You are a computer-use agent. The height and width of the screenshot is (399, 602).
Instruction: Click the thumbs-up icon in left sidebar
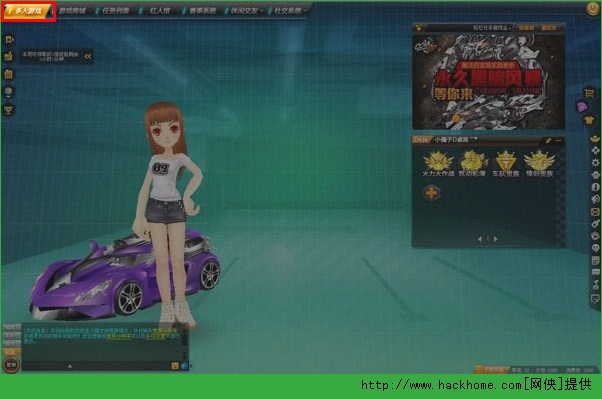click(x=8, y=56)
